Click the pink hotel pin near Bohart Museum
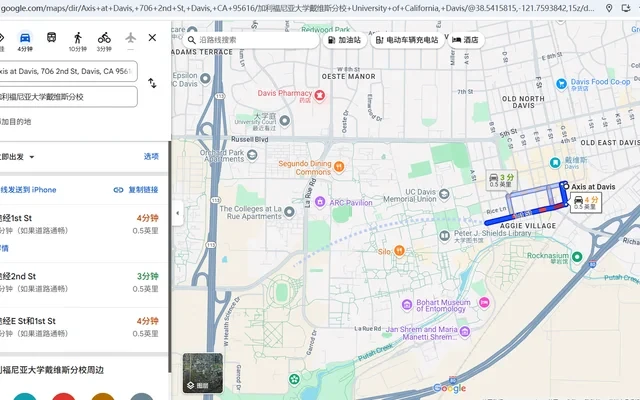The image size is (640, 400). coord(484,302)
